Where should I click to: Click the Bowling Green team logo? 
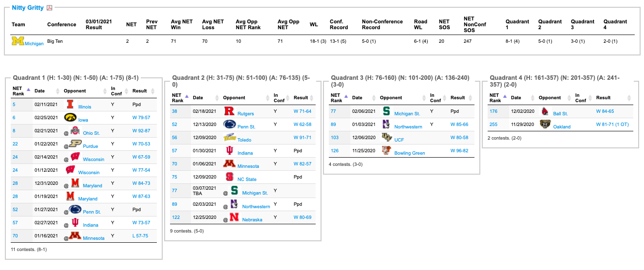[x=386, y=150]
